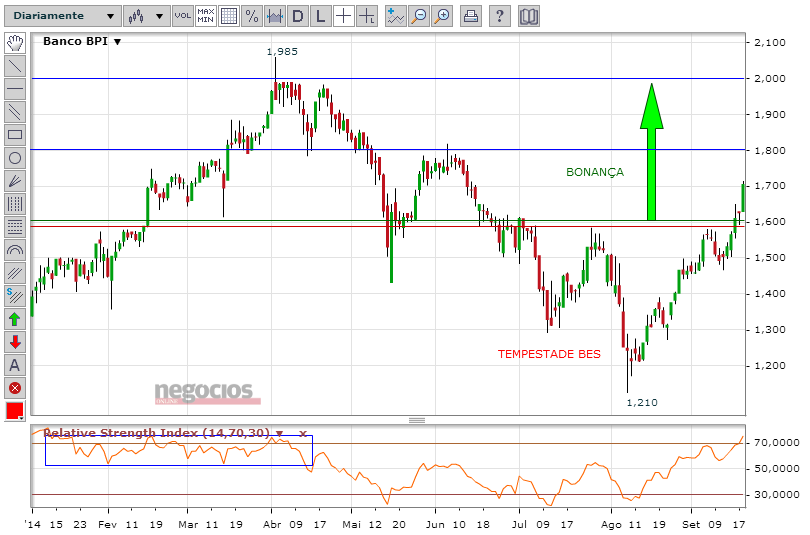Toggle the crosshair cursor
810x535 pixels.
pyautogui.click(x=344, y=16)
